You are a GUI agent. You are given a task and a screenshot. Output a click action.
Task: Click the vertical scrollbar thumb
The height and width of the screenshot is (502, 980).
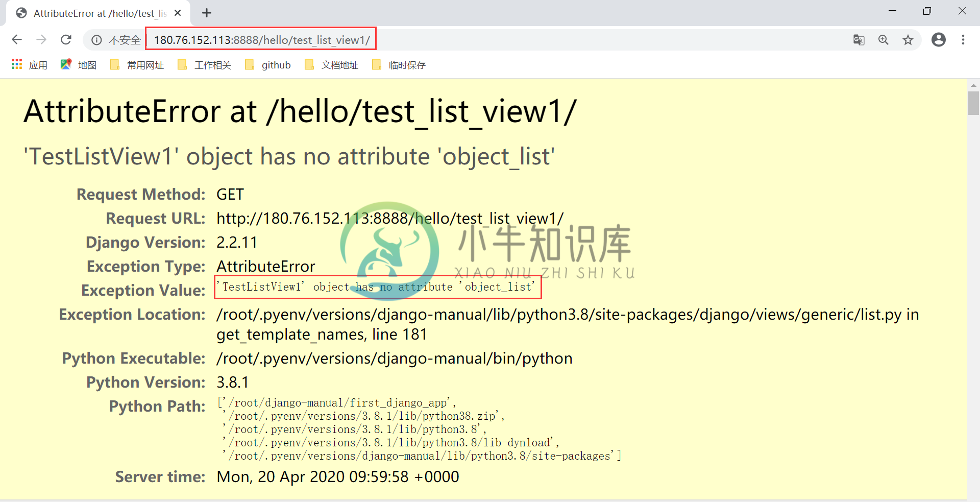coord(973,103)
